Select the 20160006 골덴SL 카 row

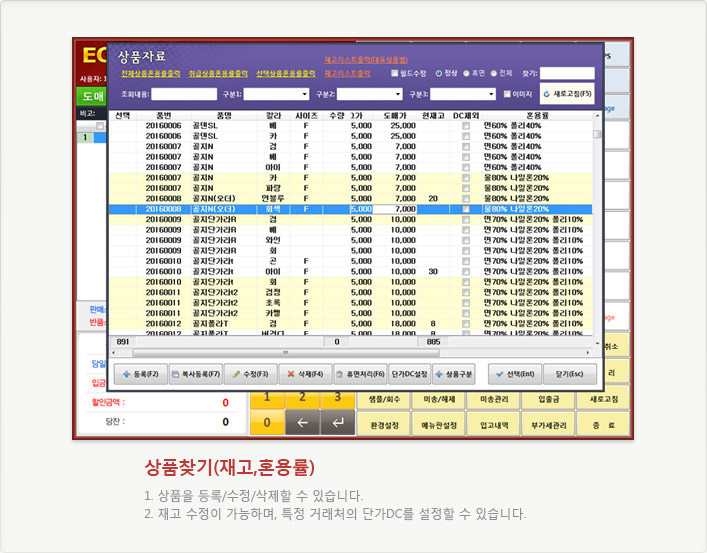pos(351,136)
